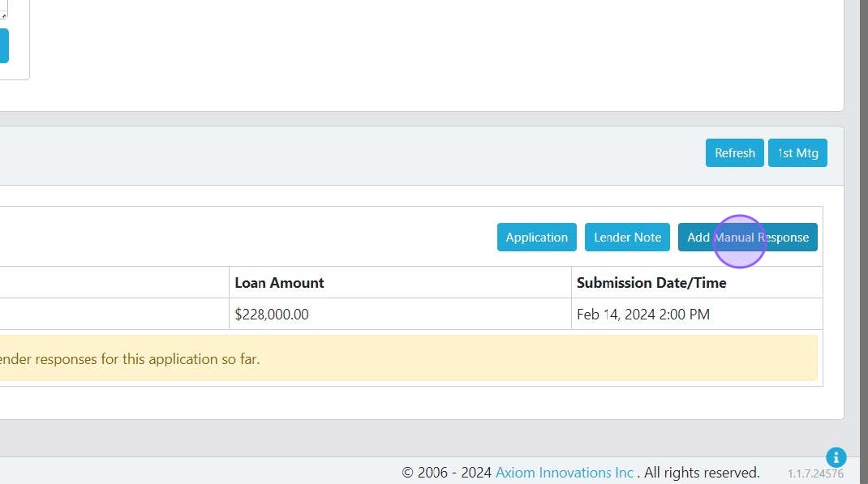Click the blue info icon in footer
The width and height of the screenshot is (868, 484).
click(836, 457)
